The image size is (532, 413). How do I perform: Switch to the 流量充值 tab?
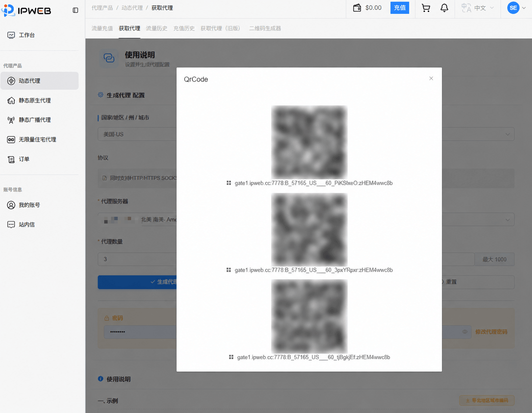pos(102,28)
